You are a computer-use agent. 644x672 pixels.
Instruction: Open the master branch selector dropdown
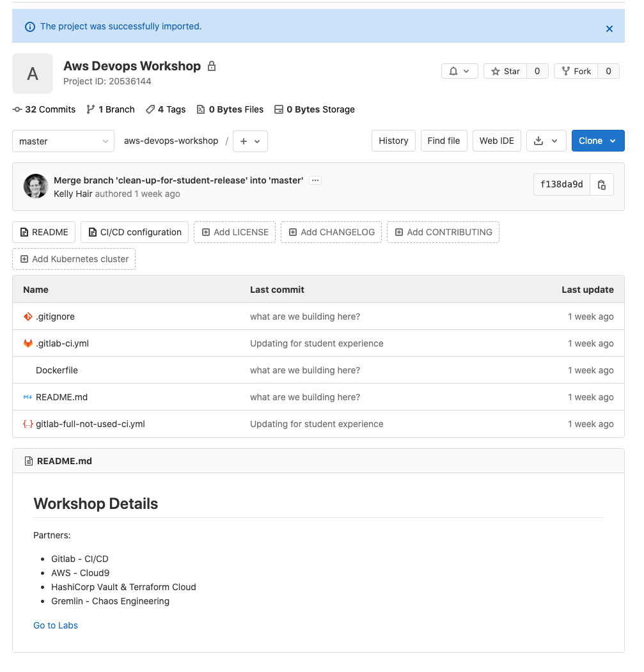(63, 141)
